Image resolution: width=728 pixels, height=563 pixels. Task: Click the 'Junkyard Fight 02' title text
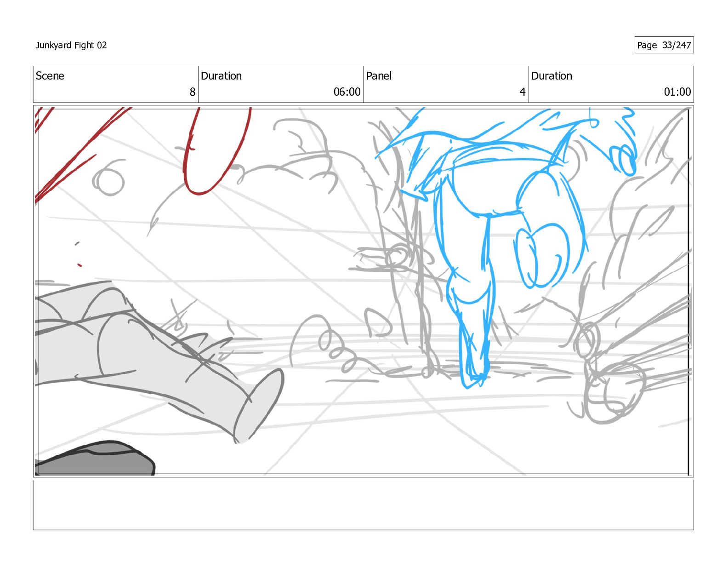click(71, 45)
